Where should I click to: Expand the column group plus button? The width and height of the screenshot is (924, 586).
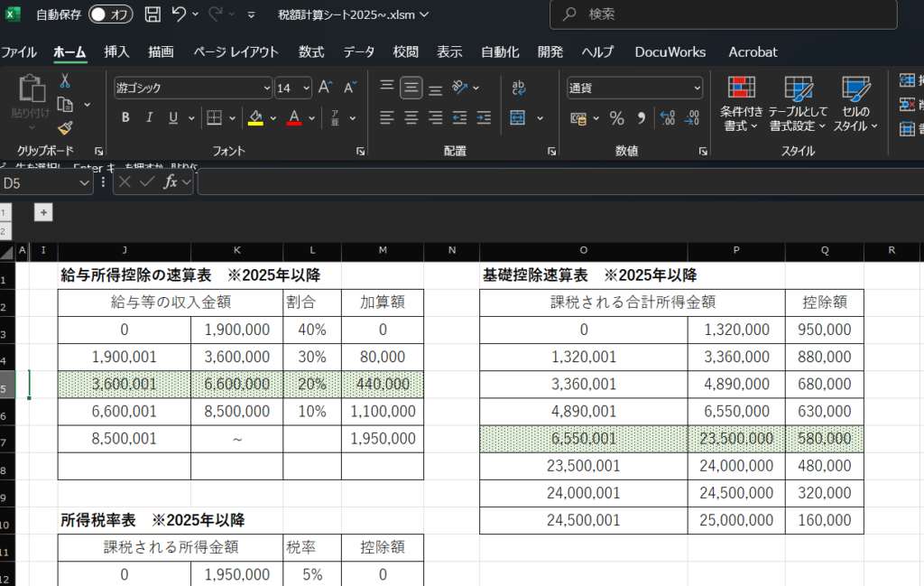pyautogui.click(x=43, y=212)
